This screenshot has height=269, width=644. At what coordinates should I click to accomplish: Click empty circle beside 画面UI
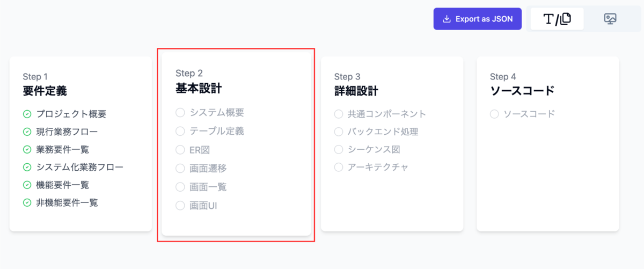point(180,205)
